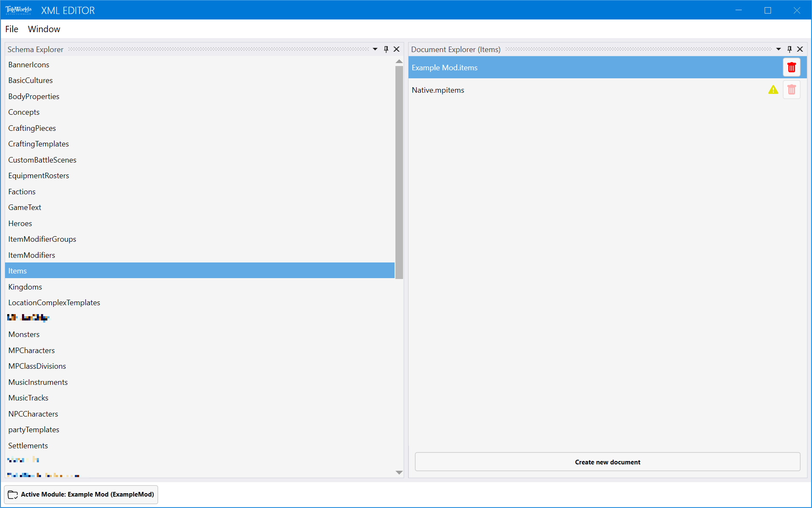Select Kingdoms schema
This screenshot has height=508, width=812.
tap(200, 287)
